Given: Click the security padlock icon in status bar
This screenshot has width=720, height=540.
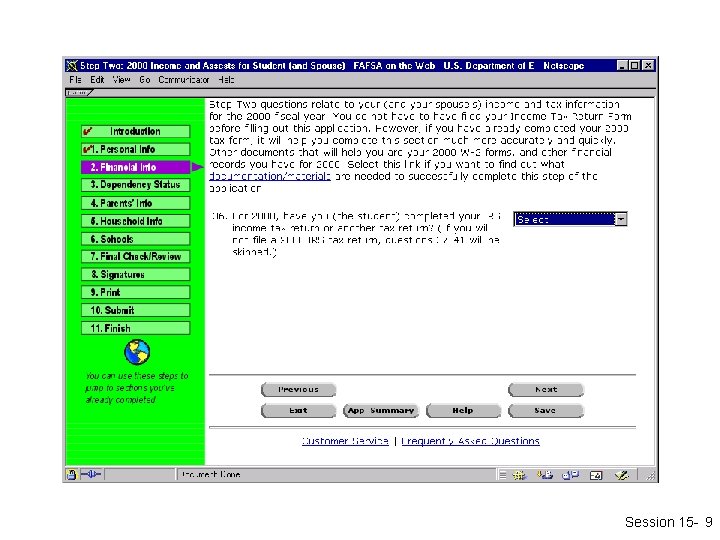Looking at the screenshot, I should [x=71, y=474].
